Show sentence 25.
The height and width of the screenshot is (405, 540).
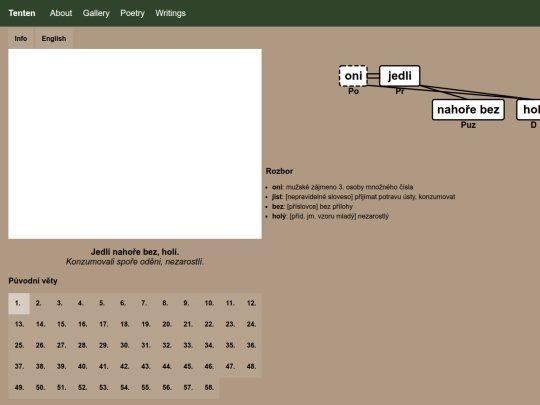tap(19, 345)
